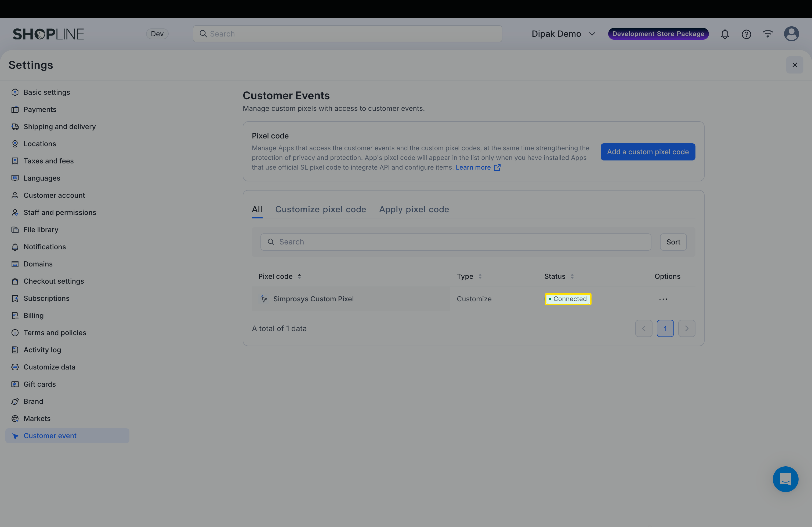Click the notifications bell icon

725,34
